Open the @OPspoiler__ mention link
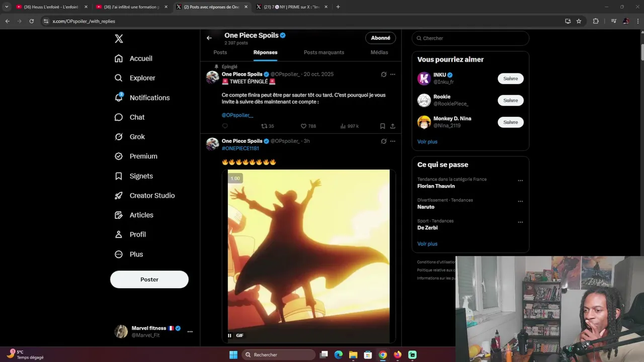Screen dimensions: 644x362 point(237,115)
